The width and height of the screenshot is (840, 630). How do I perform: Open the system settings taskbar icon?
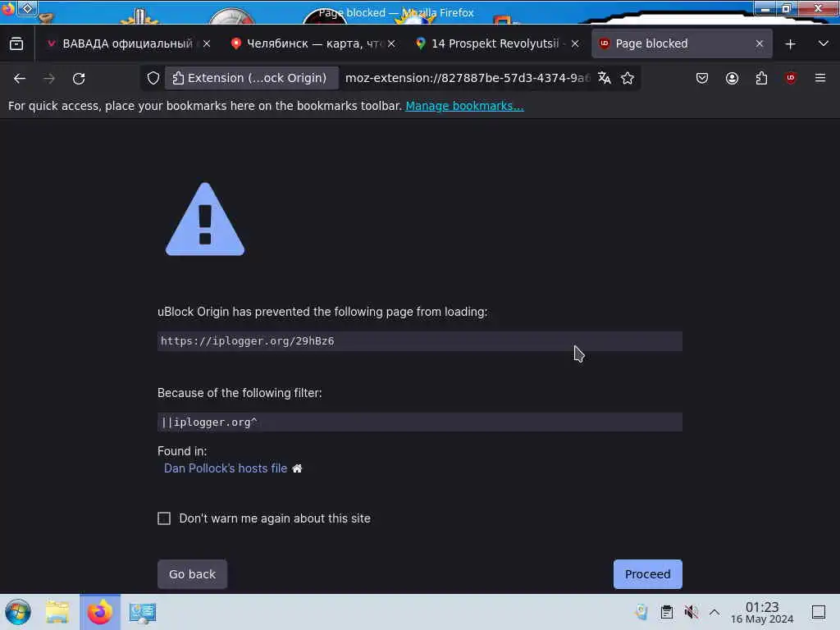pyautogui.click(x=143, y=612)
